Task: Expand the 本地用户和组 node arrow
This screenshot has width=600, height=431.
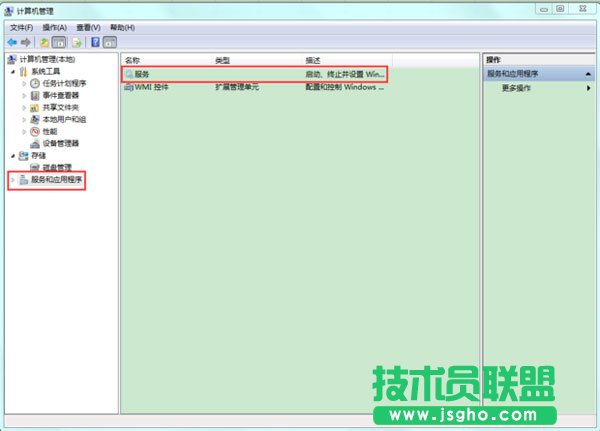Action: point(24,119)
